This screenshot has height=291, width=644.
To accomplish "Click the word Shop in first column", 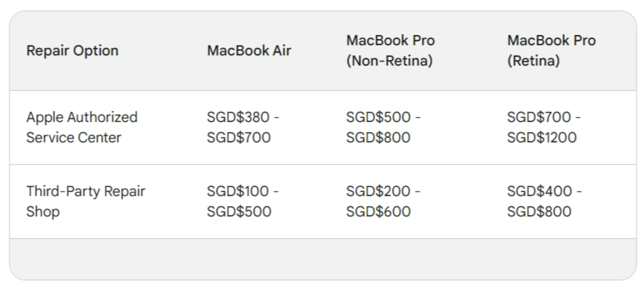I will pos(43,212).
